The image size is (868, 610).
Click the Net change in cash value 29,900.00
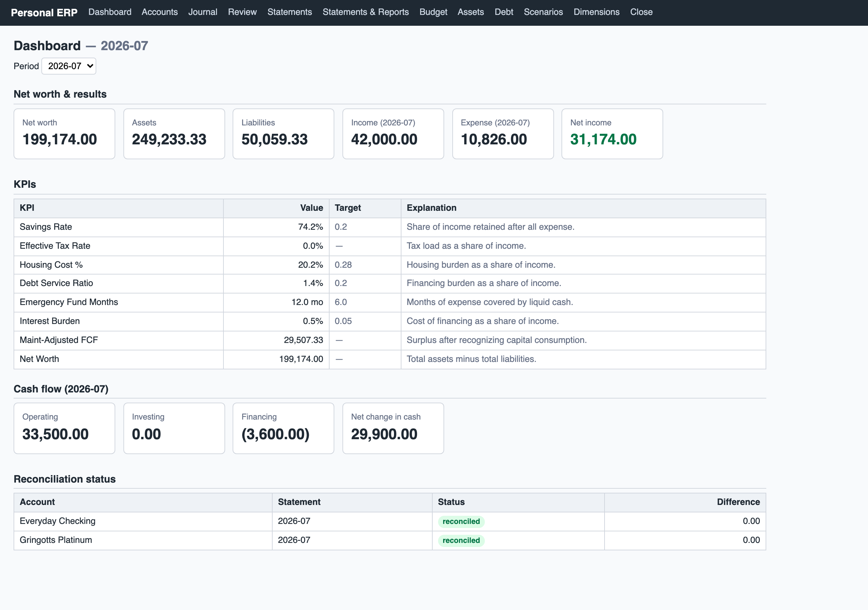point(384,434)
